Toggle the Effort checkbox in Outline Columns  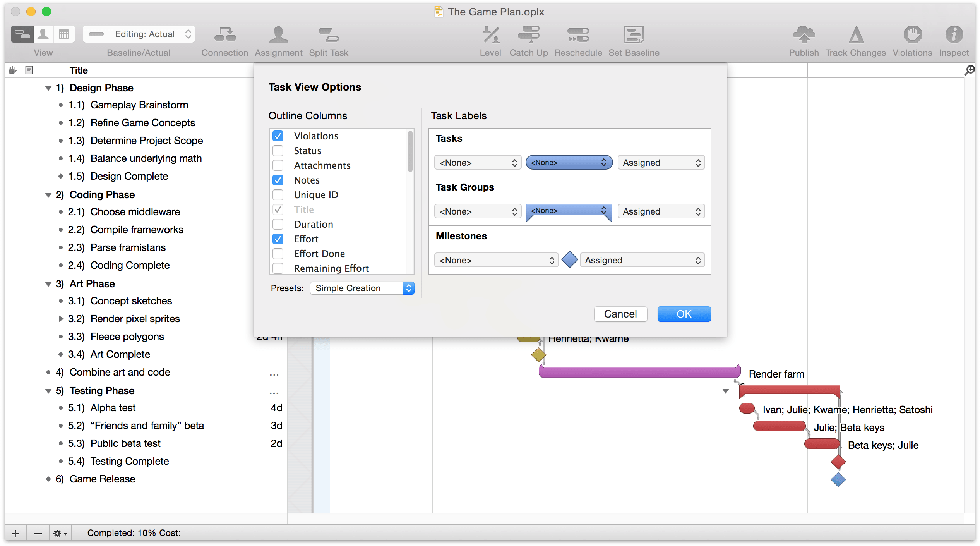[x=278, y=239]
